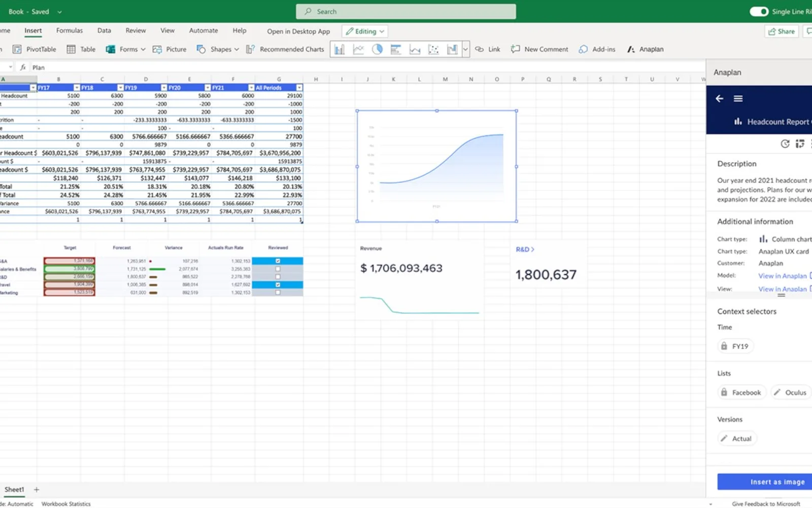Expand the charts gallery dropdown arrow
812x508 pixels.
pos(465,49)
